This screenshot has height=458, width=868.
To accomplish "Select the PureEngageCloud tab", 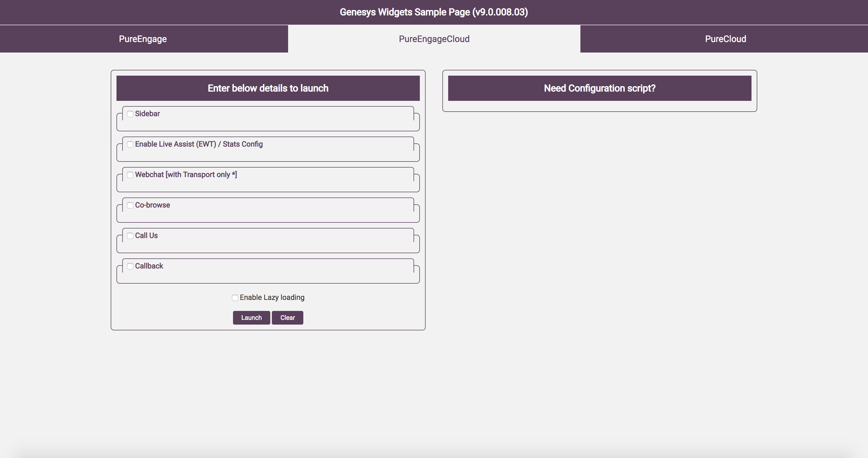I will click(434, 39).
